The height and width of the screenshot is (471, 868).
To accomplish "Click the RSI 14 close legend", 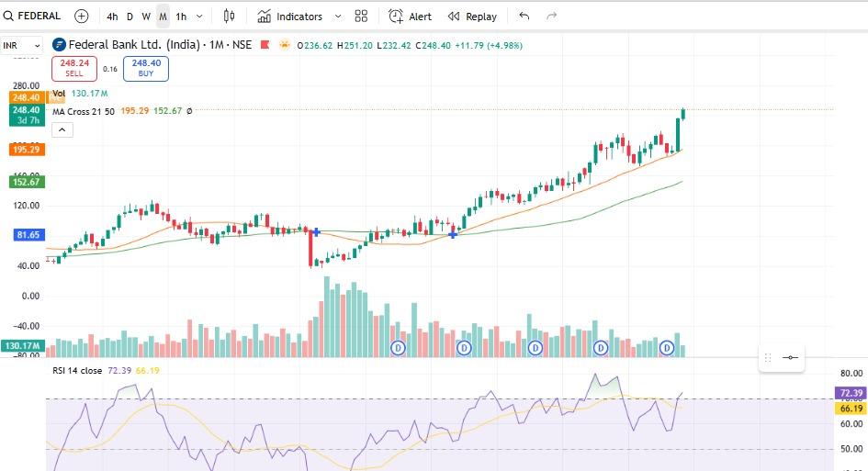I will [77, 370].
